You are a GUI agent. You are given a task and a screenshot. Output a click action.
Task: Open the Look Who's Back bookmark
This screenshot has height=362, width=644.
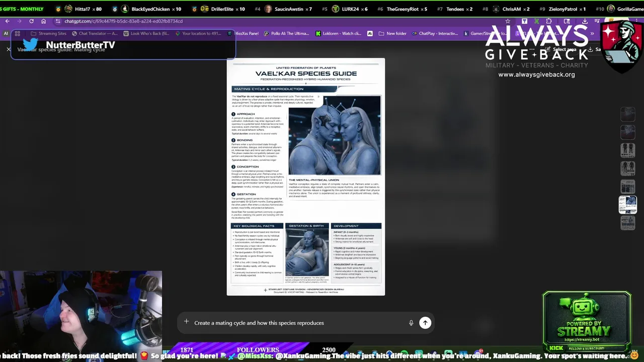[x=146, y=34]
